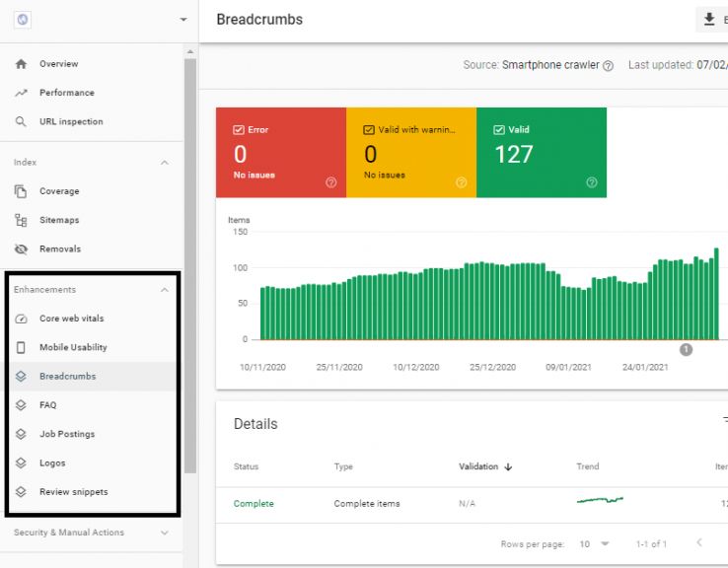Screen dimensions: 728x568
Task: Expand Security & Manual Actions section
Action: point(165,532)
